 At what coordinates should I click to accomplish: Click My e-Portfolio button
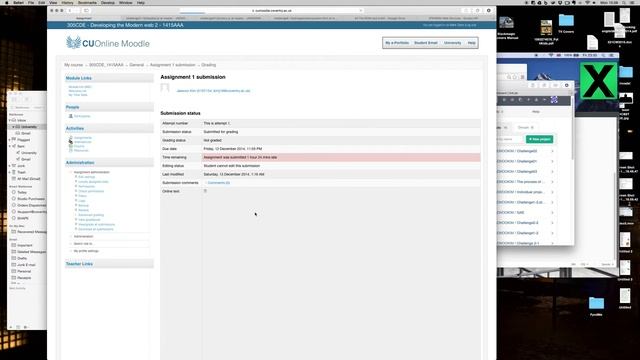click(397, 43)
